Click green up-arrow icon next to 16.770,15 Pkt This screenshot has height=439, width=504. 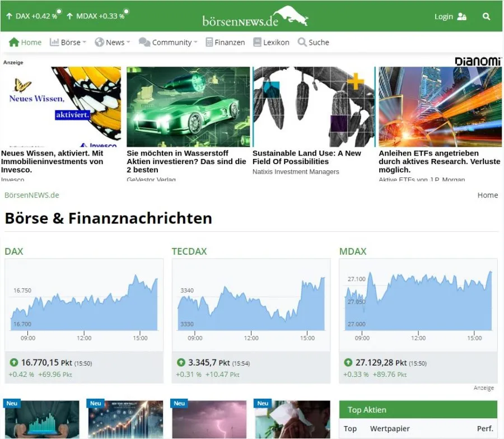pyautogui.click(x=14, y=362)
